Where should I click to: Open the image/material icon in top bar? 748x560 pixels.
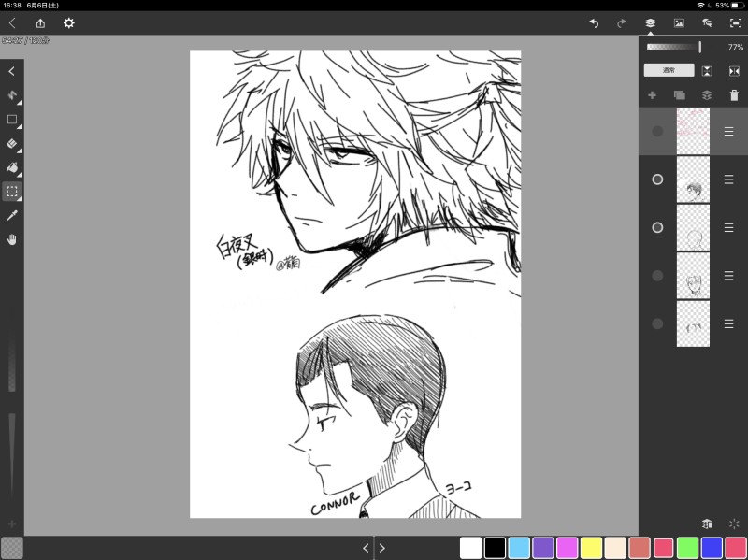point(679,22)
